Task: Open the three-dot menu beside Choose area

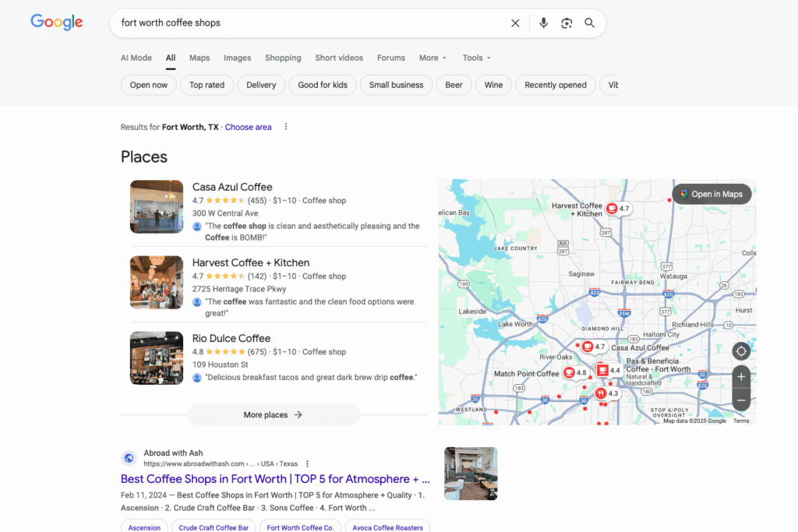Action: [x=285, y=126]
